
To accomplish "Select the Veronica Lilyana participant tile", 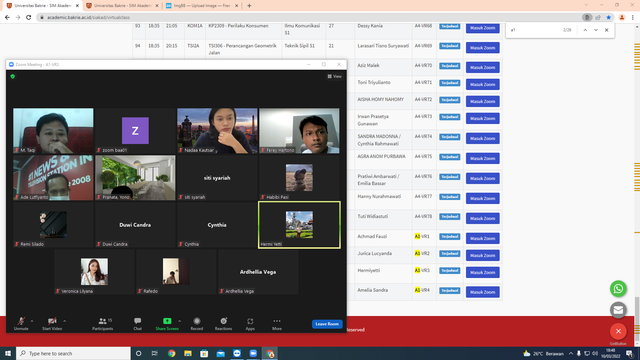I will click(x=94, y=271).
